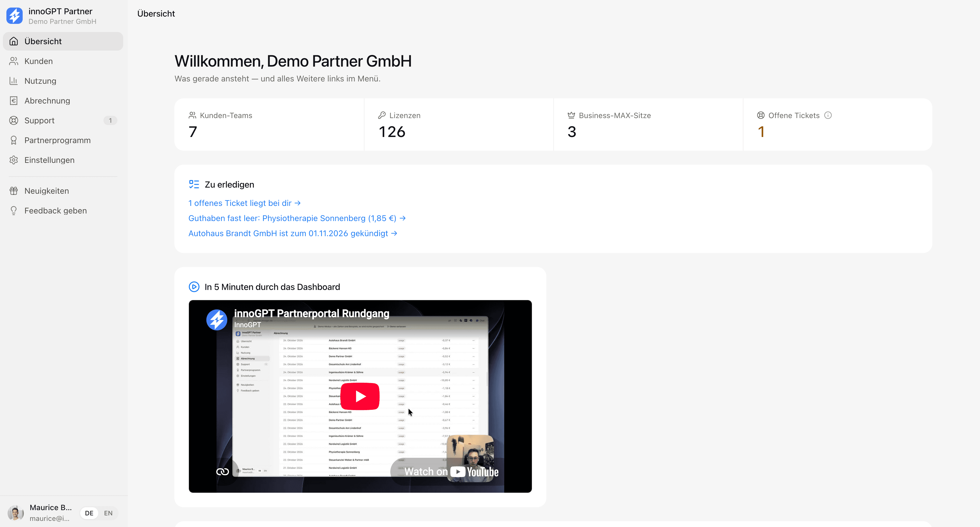
Task: Click the Business-MAX-Sitze crown icon
Action: click(x=571, y=115)
